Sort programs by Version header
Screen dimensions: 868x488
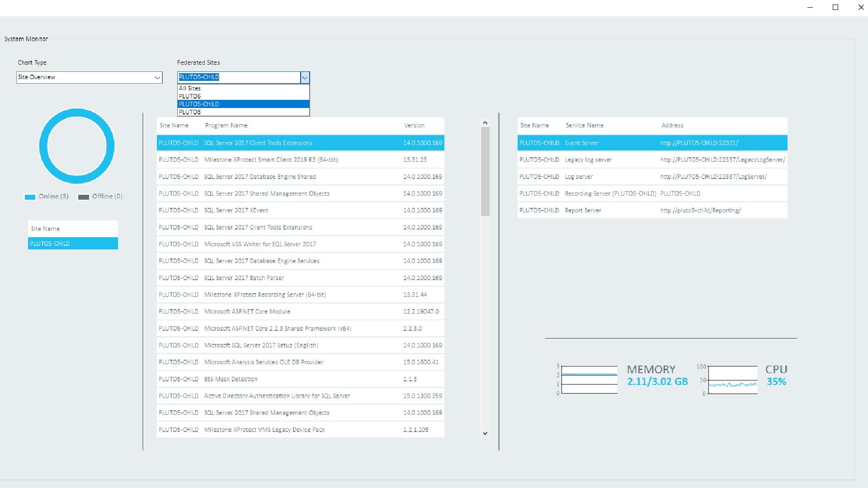click(x=414, y=125)
